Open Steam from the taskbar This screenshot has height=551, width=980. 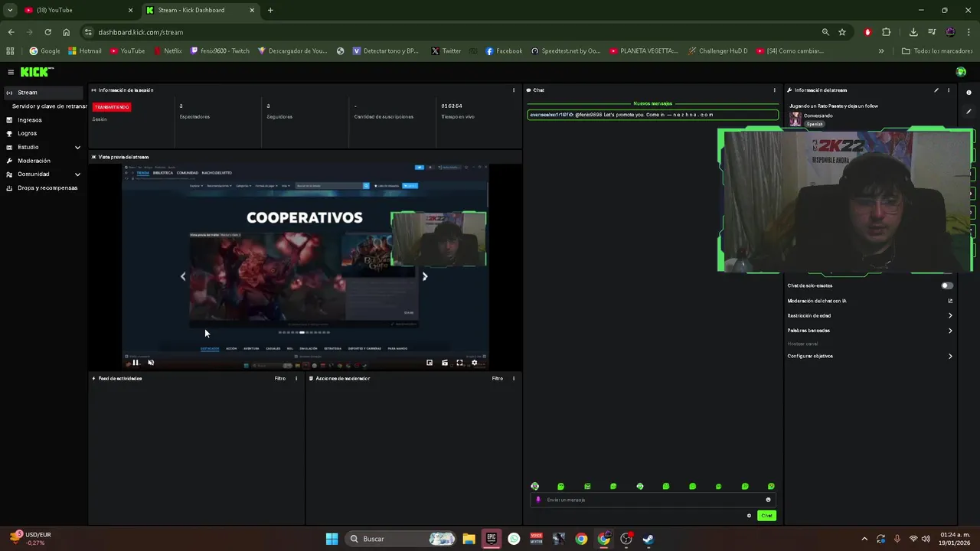(648, 539)
